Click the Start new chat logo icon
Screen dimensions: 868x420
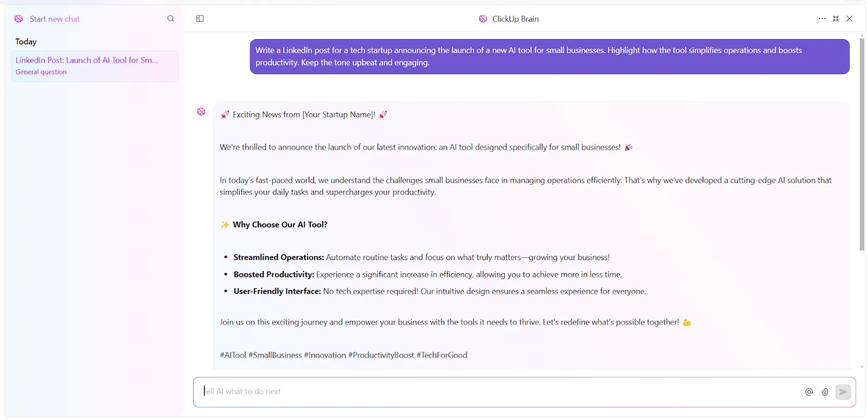tap(18, 18)
